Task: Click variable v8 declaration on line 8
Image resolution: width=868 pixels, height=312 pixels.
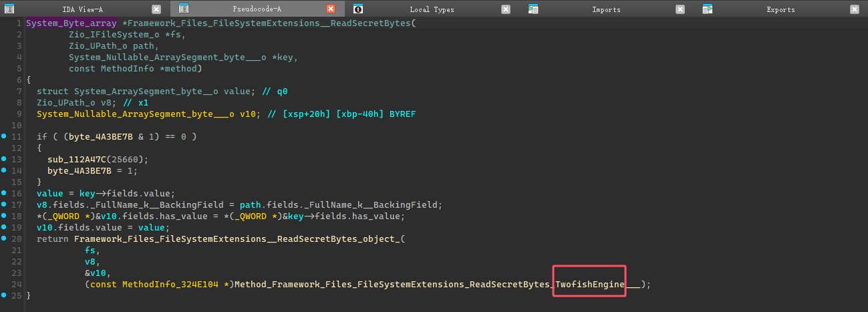Action: (106, 103)
